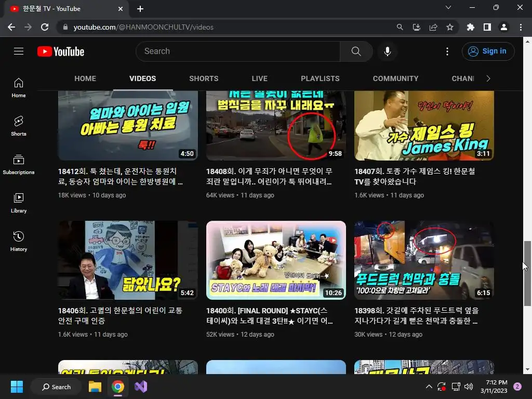The image size is (532, 399).
Task: Go forward using browser forward arrow
Action: 28,27
